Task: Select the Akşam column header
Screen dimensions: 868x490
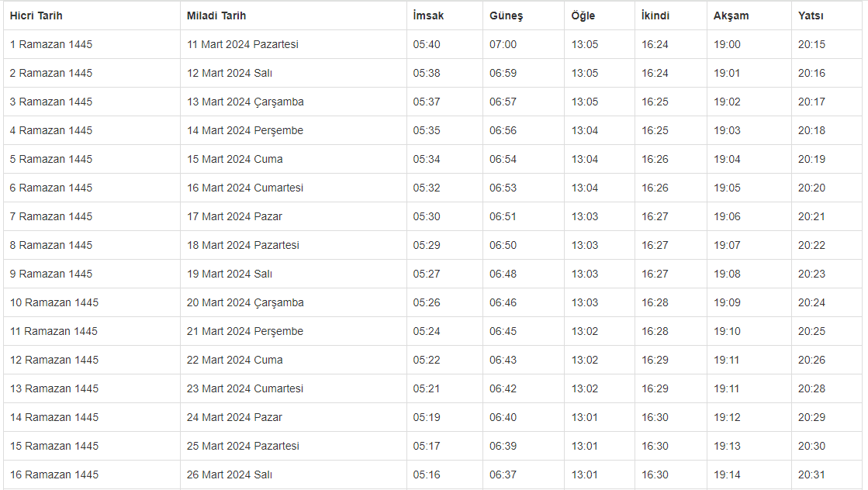Action: coord(731,16)
